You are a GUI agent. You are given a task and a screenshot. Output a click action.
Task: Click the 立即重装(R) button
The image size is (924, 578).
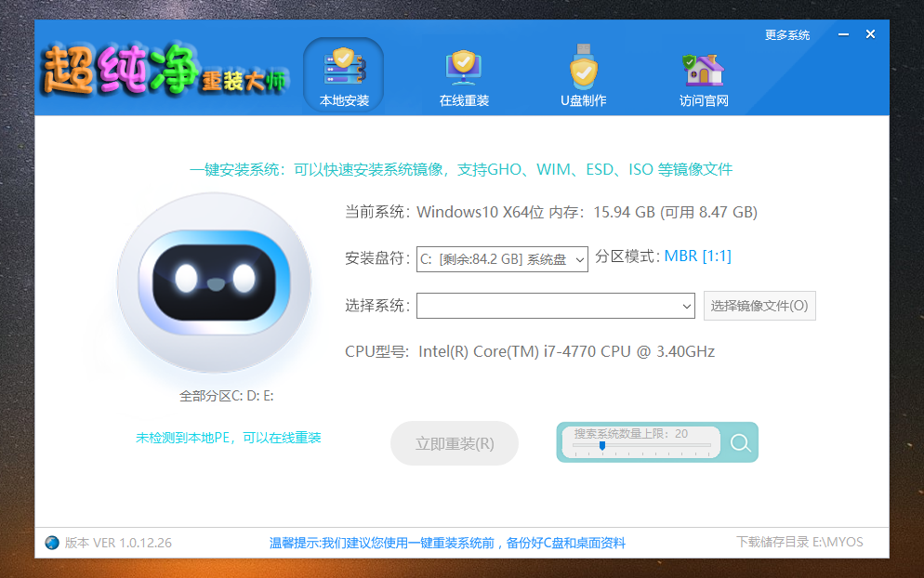coord(455,443)
